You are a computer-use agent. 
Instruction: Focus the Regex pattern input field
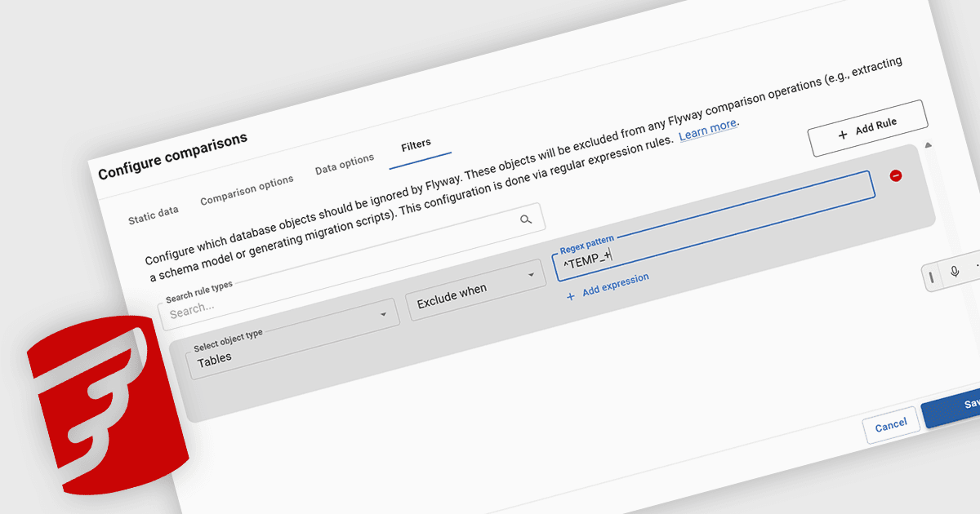click(715, 226)
